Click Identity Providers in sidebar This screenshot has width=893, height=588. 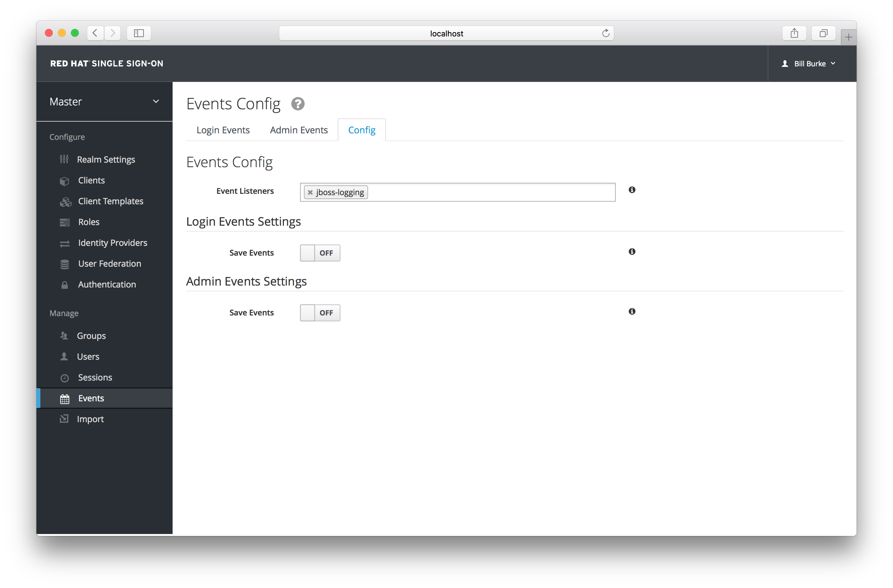click(x=112, y=242)
